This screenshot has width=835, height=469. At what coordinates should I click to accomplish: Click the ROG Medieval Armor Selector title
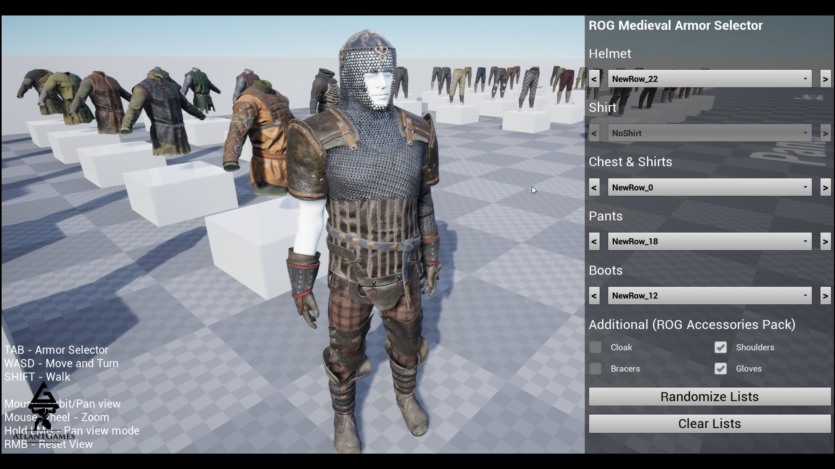[x=675, y=26]
